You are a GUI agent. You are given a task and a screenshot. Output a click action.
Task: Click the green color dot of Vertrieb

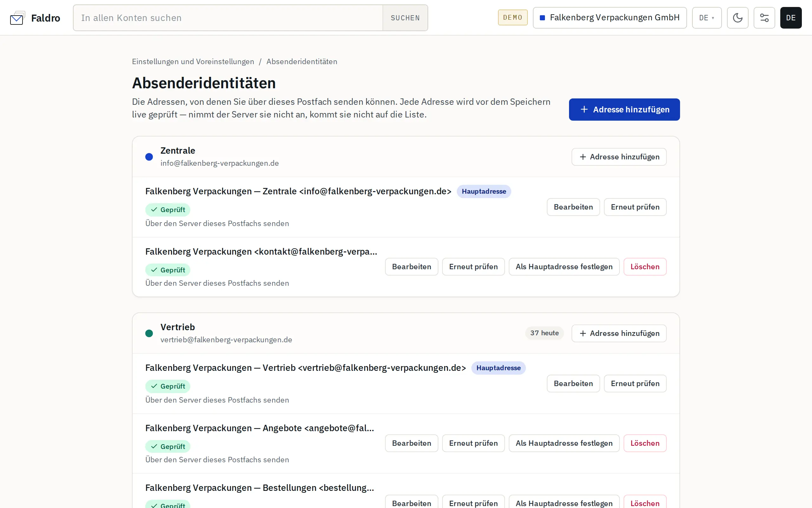[x=149, y=333]
